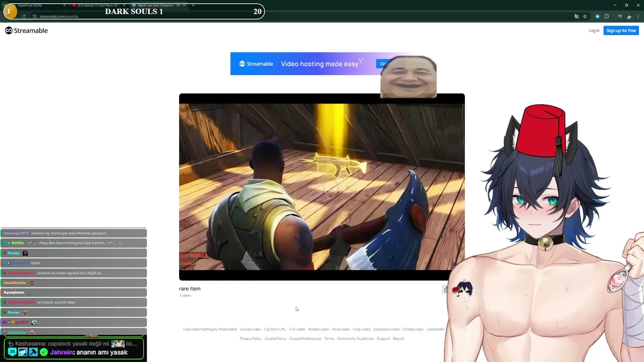Open the Clip from URL footer link
This screenshot has width=644, height=362.
pos(275,329)
